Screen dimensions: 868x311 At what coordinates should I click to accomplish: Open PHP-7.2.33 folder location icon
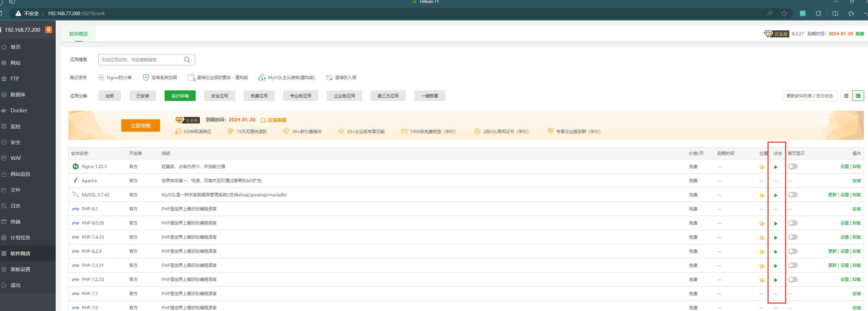(762, 280)
